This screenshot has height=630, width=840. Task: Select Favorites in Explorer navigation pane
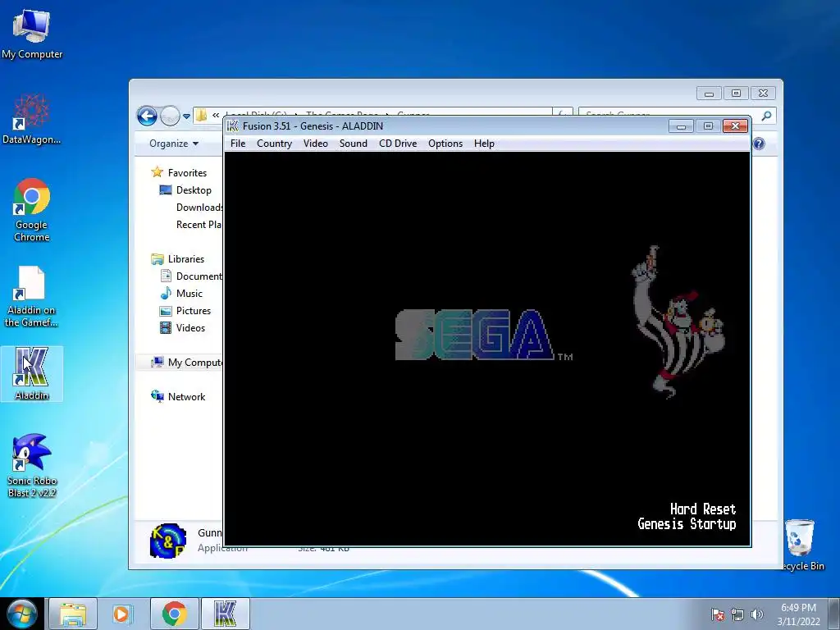(187, 172)
